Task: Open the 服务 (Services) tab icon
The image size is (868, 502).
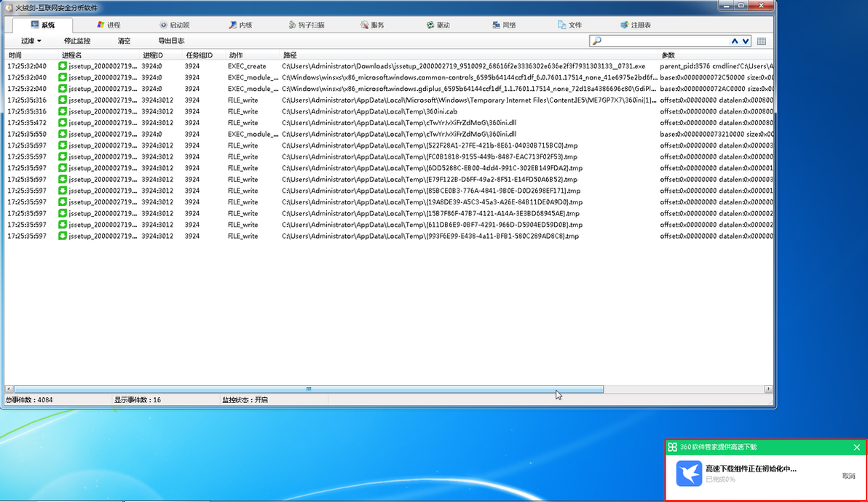Action: tap(364, 25)
